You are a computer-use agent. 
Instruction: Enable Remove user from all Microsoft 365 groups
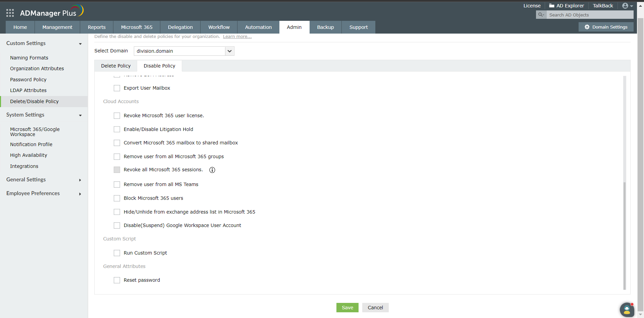[117, 156]
